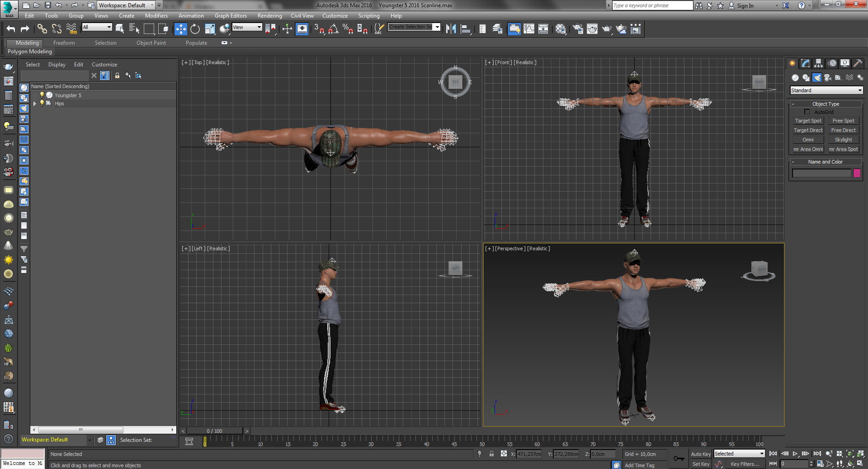Redo with the forward arrow icon
This screenshot has height=469, width=868.
[x=25, y=29]
